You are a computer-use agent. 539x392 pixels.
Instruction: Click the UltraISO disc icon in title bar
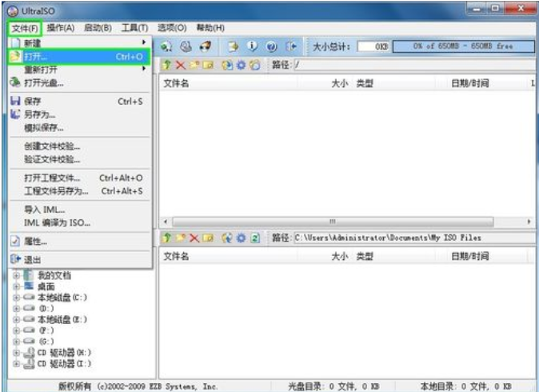point(12,10)
